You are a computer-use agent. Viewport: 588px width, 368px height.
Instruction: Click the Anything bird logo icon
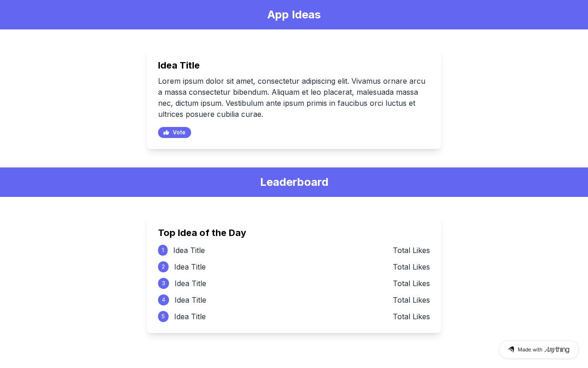[511, 350]
